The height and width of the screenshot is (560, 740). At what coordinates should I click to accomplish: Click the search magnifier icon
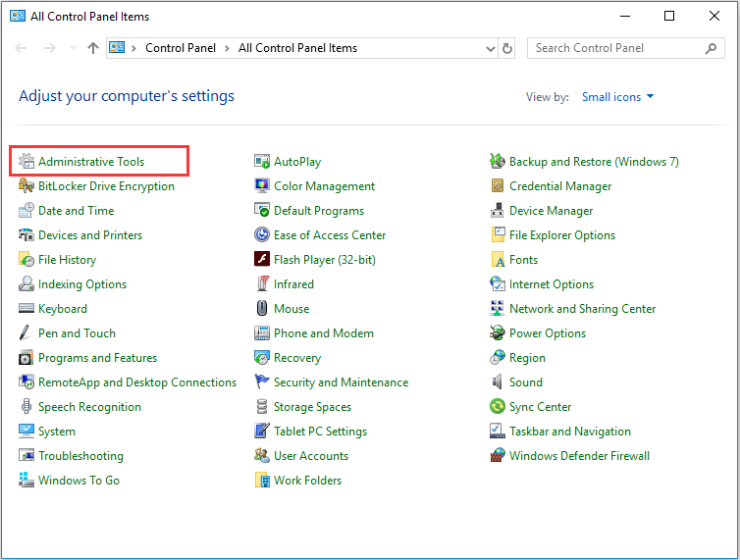[x=711, y=48]
